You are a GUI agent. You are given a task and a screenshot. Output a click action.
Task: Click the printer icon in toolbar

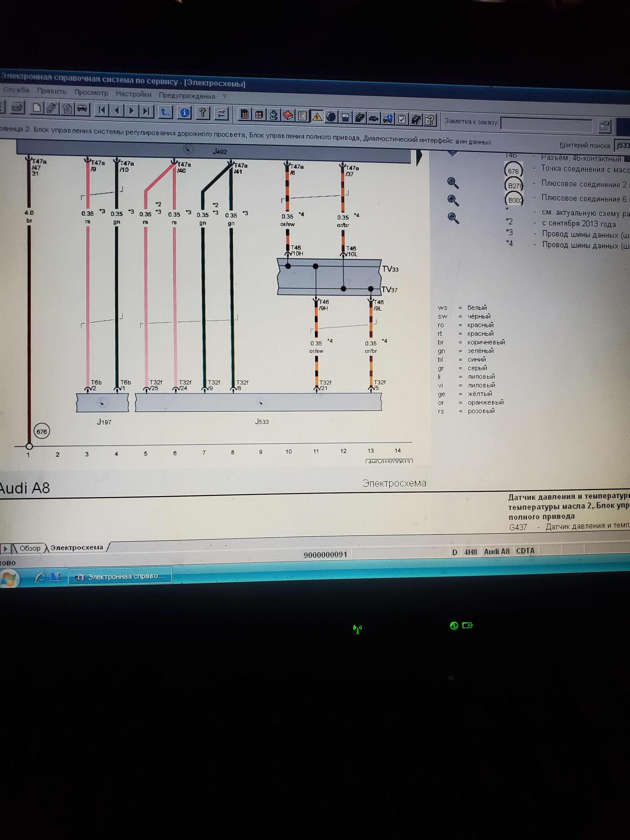(17, 107)
